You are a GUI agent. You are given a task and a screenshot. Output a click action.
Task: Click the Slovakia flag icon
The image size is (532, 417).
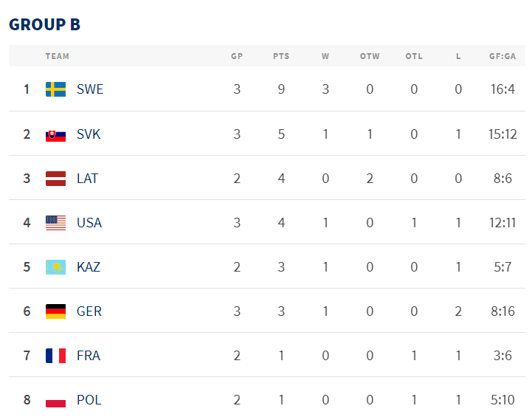[x=55, y=134]
